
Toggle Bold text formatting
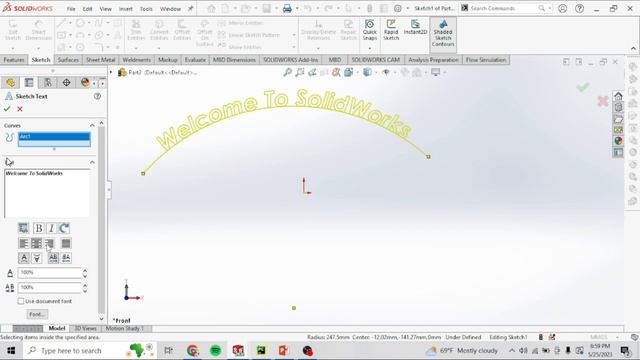pos(38,228)
